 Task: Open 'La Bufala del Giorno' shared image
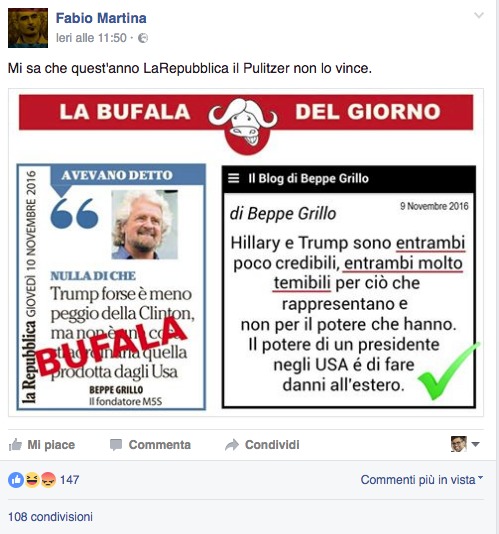246,252
